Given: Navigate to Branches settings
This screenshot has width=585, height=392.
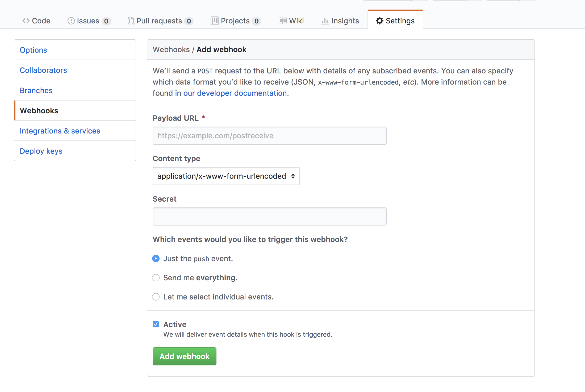Looking at the screenshot, I should click(36, 90).
